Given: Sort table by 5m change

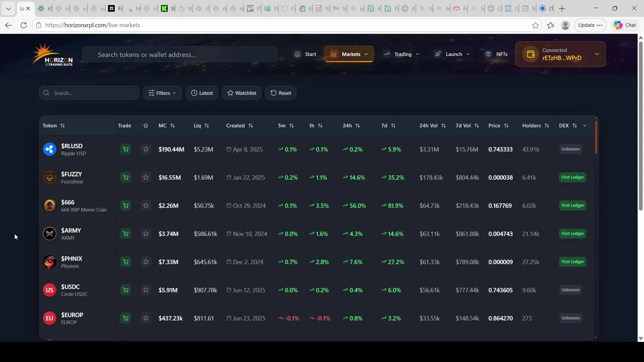Looking at the screenshot, I should point(286,126).
